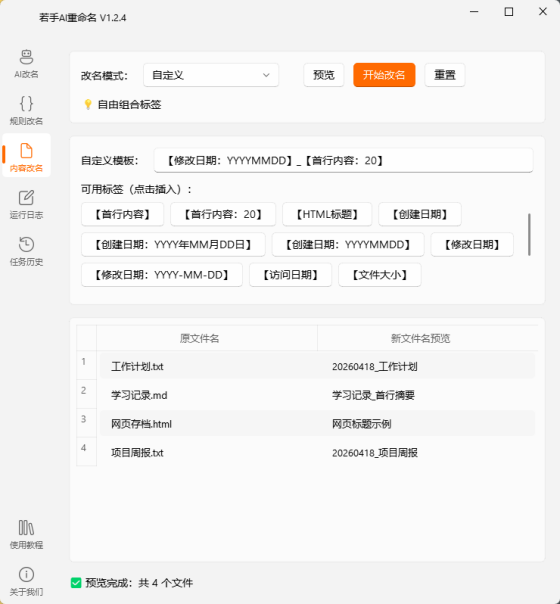560x604 pixels.
Task: Select the file 学习记录.md
Action: 139,395
